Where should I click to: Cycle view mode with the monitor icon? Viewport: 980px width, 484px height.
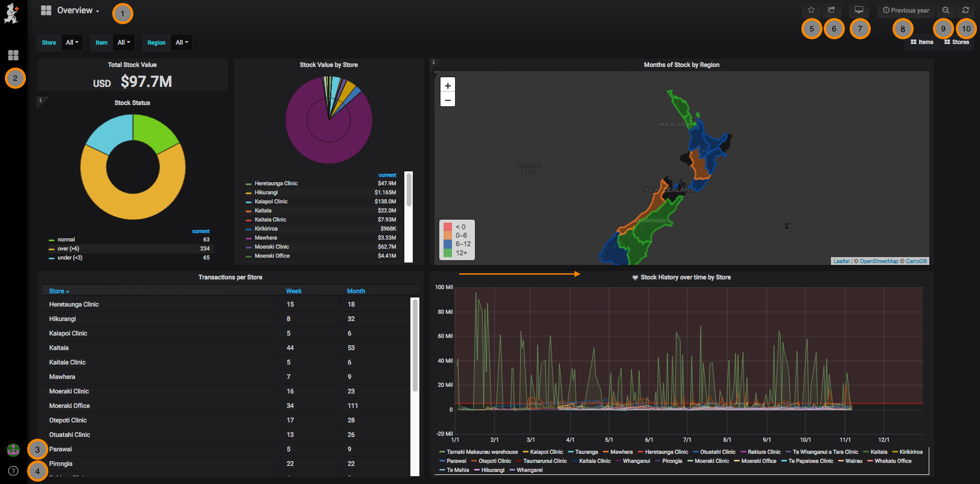[859, 10]
